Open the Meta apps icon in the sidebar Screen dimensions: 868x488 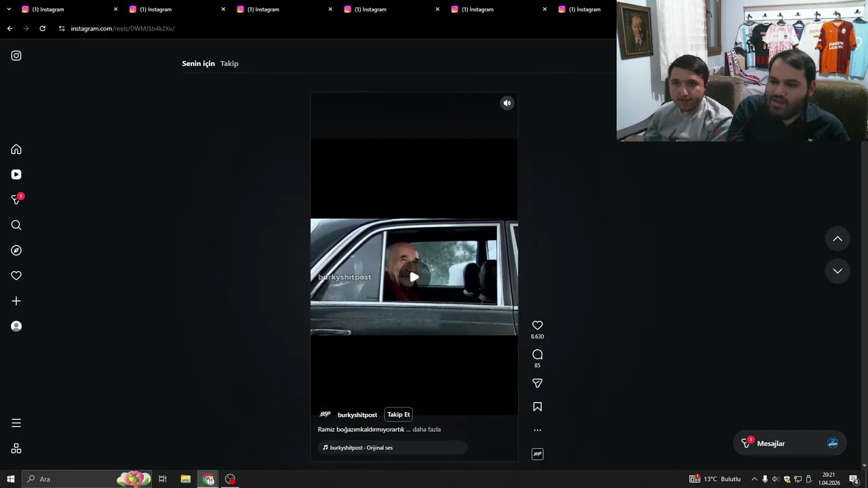[16, 448]
